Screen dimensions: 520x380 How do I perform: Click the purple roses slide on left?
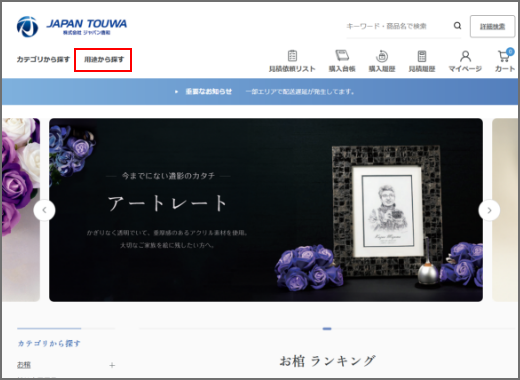click(x=21, y=210)
